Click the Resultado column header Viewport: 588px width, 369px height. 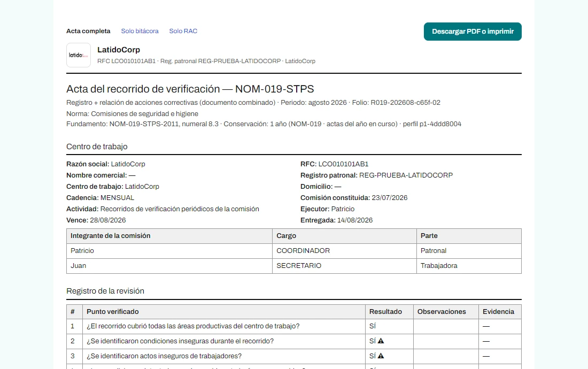click(389, 312)
